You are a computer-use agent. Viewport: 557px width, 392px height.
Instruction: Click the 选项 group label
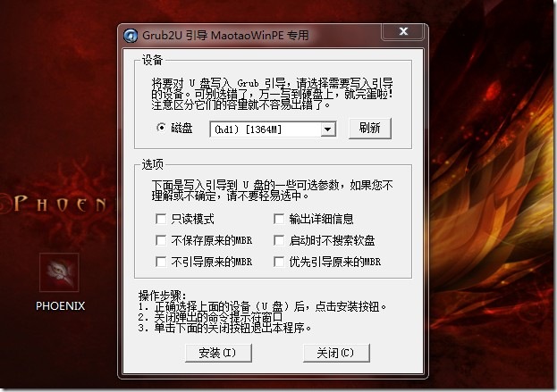[152, 164]
